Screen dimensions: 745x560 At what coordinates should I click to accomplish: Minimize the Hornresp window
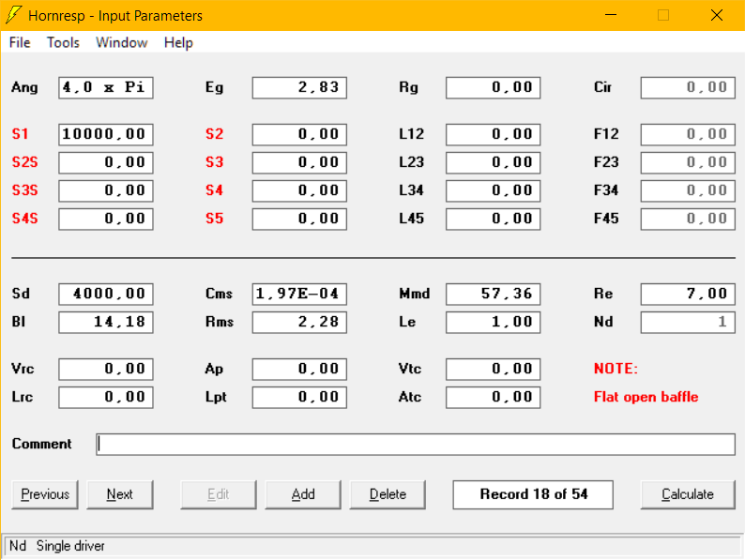click(x=611, y=15)
